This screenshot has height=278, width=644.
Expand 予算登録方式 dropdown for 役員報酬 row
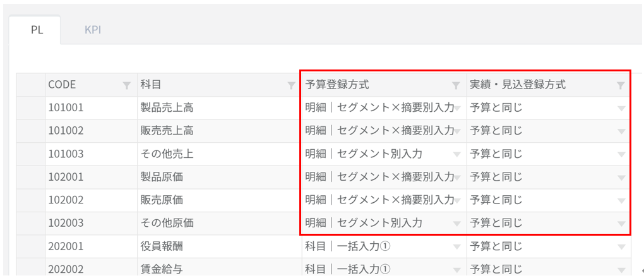pos(457,246)
